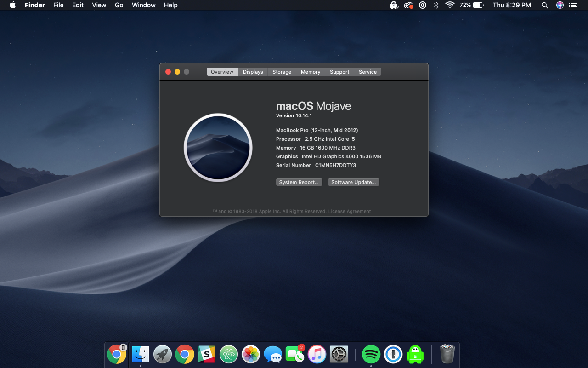588x368 pixels.
Task: Open Spotlight search in the menu bar
Action: coord(544,5)
